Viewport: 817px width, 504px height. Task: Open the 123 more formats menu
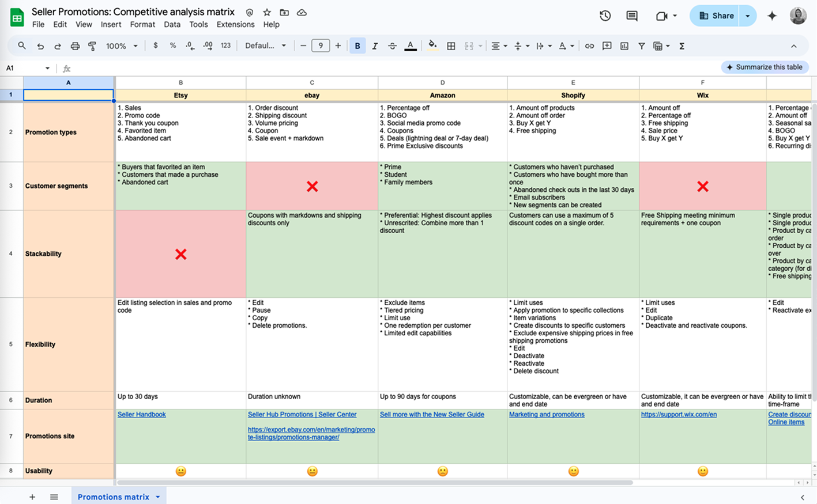(x=225, y=46)
